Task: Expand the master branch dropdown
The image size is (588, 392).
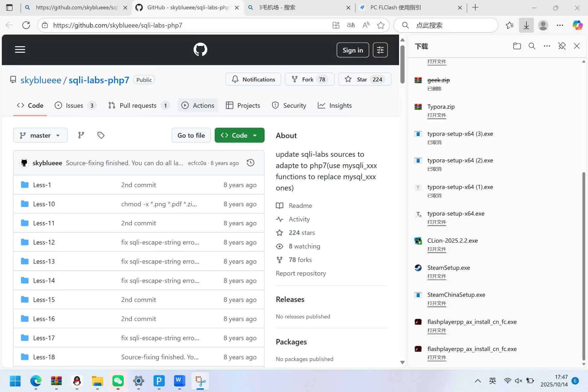Action: click(40, 135)
